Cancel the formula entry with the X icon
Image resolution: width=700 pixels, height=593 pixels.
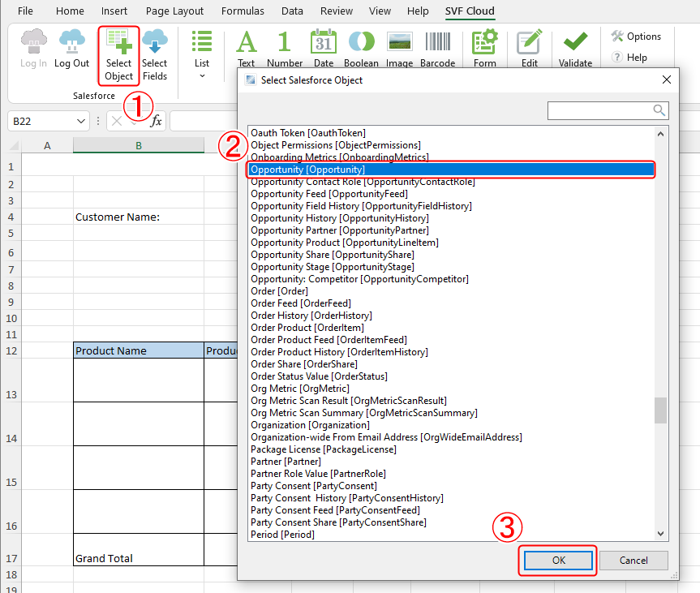pos(117,121)
